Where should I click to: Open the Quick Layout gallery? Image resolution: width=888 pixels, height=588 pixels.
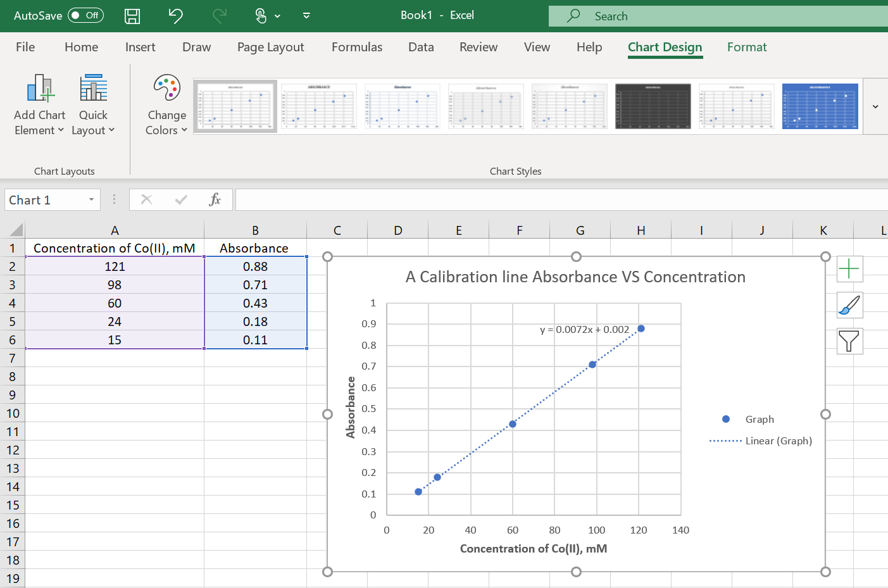(92, 104)
